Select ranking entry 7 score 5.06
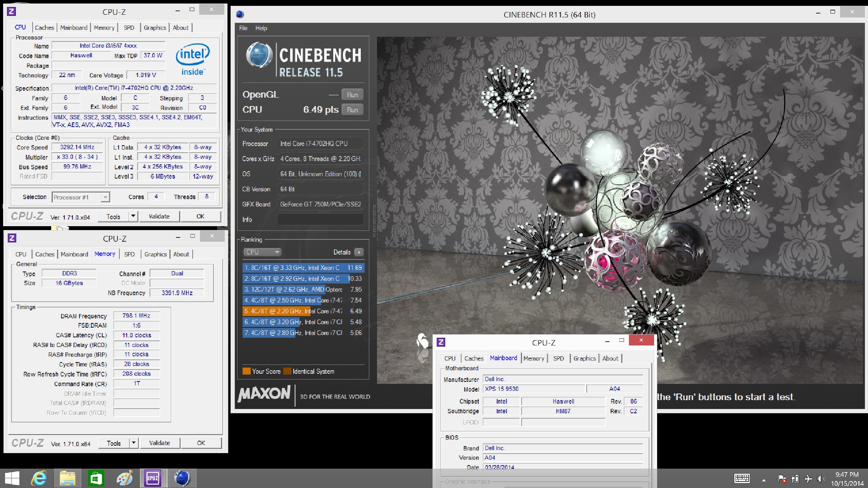This screenshot has width=868, height=488. [303, 333]
